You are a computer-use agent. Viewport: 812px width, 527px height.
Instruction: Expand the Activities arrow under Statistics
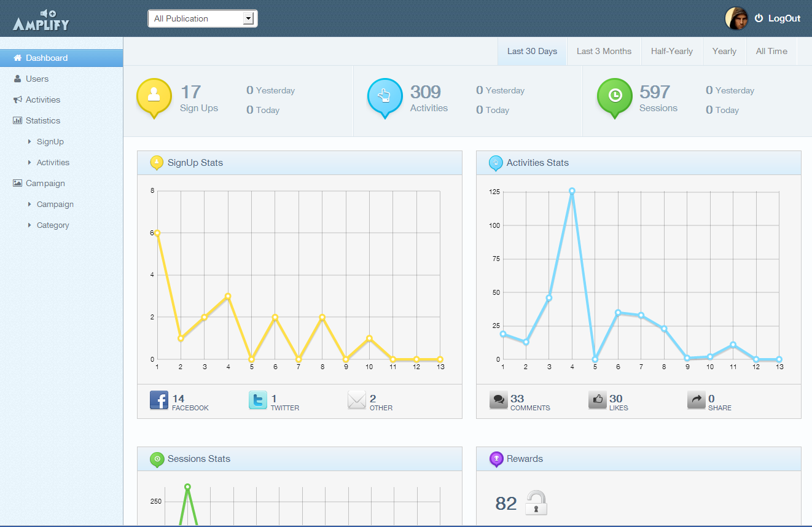pyautogui.click(x=29, y=162)
